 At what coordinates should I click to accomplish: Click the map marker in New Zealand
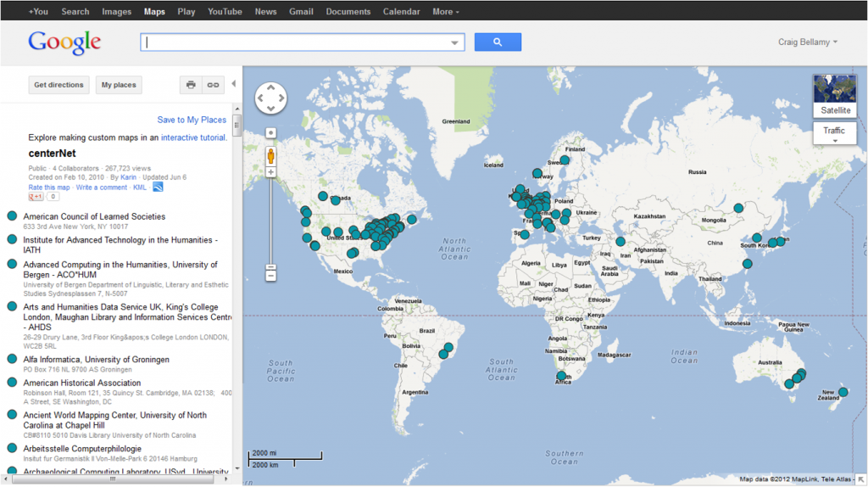(843, 392)
